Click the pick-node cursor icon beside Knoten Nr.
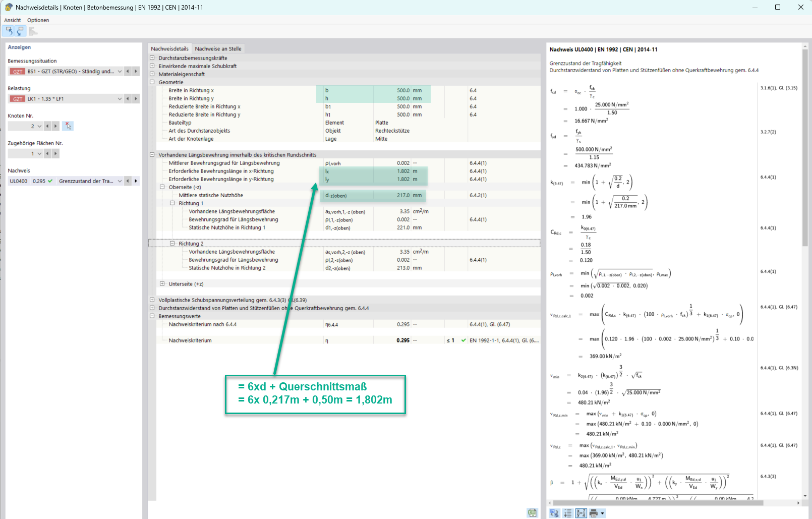This screenshot has width=812, height=519. 68,126
